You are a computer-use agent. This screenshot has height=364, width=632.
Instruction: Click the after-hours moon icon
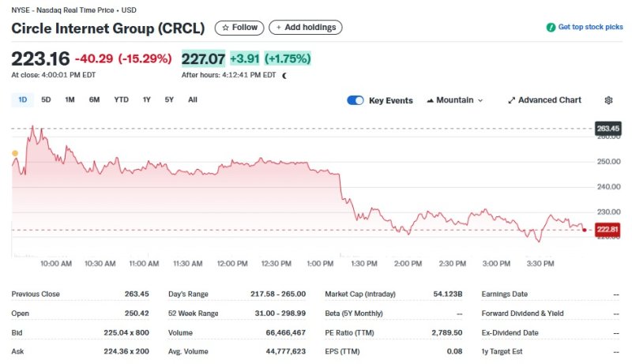284,76
